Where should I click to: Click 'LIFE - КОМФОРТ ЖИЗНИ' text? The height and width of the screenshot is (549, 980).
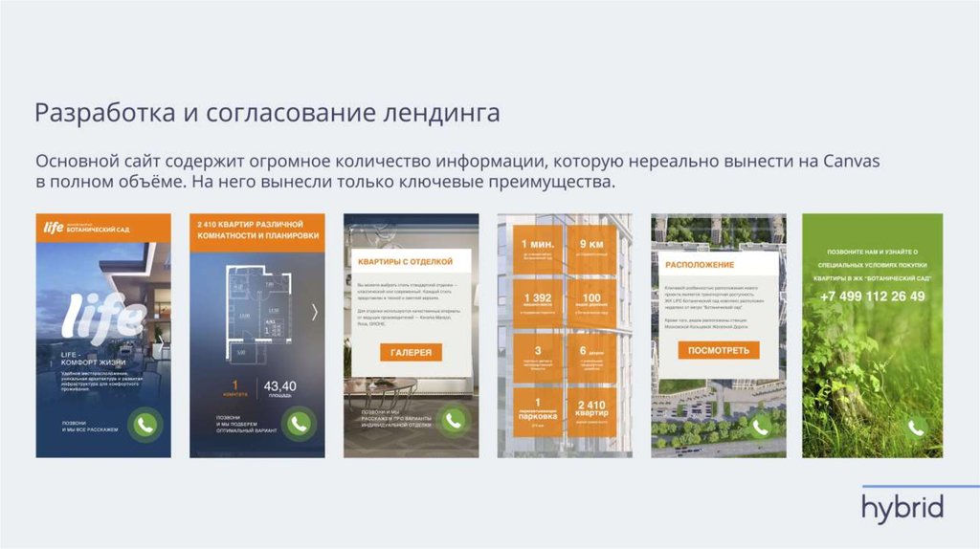coord(93,359)
